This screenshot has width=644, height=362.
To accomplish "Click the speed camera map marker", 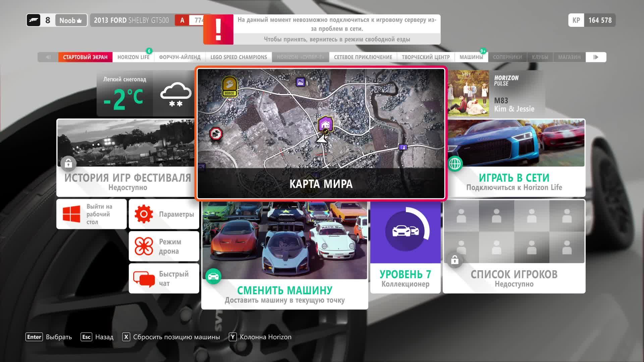I will pyautogui.click(x=216, y=134).
